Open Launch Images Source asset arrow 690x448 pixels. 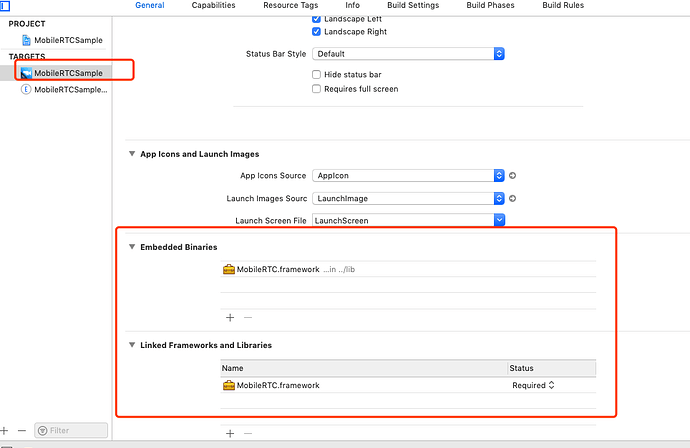(512, 198)
